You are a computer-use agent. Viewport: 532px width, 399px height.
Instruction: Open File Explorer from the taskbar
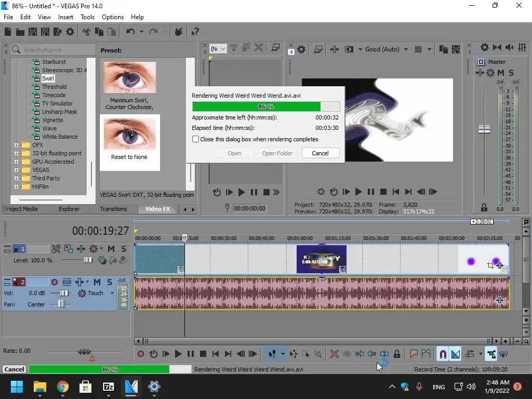click(39, 387)
